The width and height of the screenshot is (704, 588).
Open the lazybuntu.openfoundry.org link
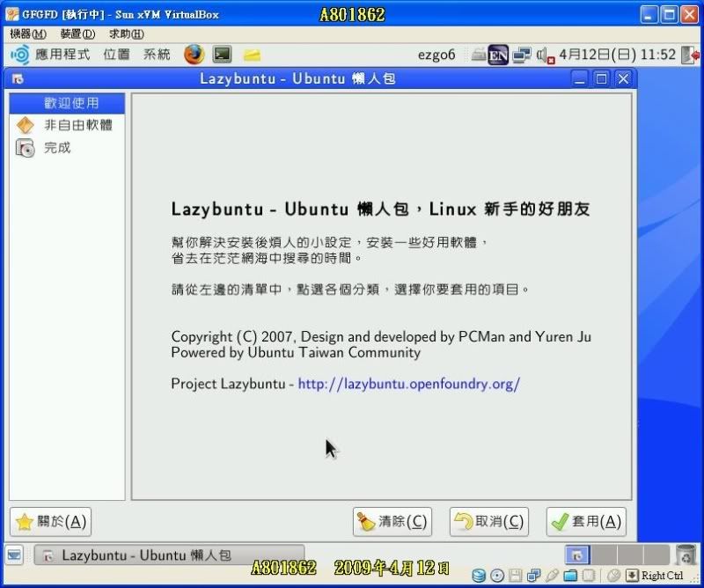tap(409, 384)
